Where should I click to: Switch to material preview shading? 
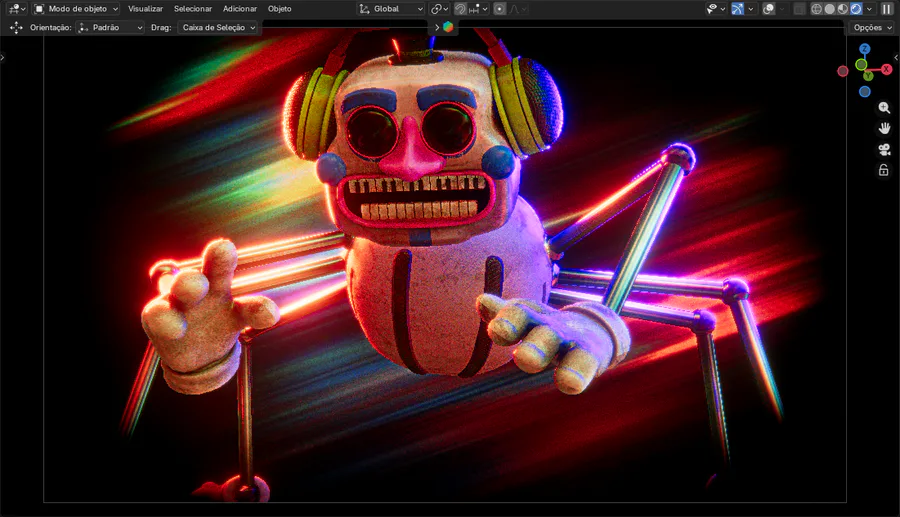[x=843, y=9]
